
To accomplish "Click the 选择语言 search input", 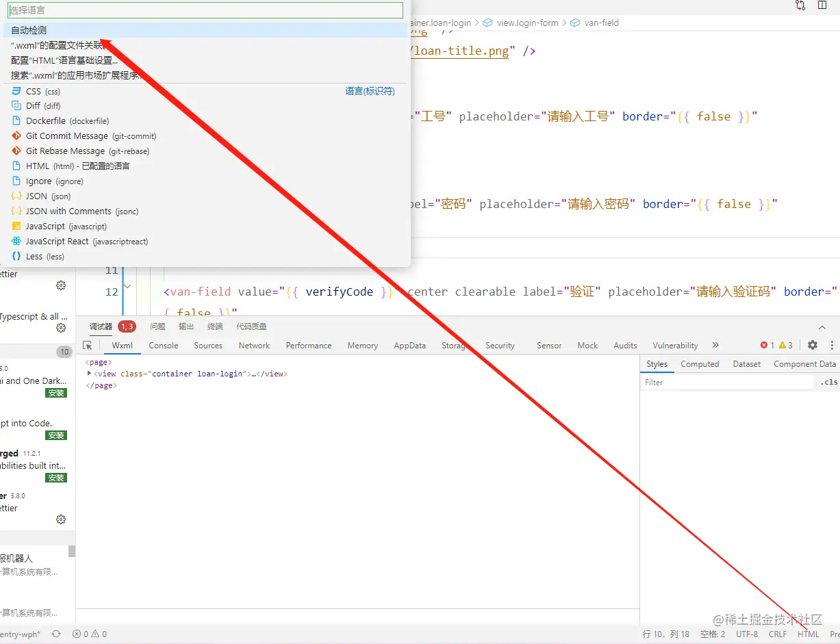I will pos(205,10).
